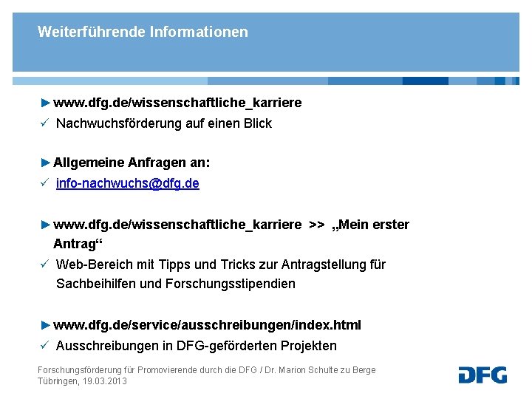Click 'Web-Bereich mit Tipps und Tricks' line

(220, 265)
